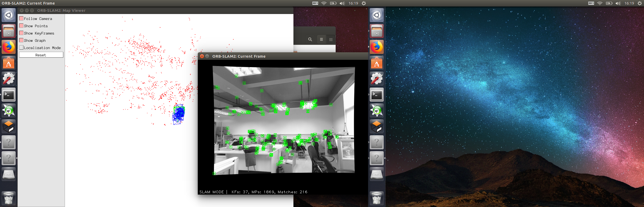Launch Firefox from the launcher beside Map Viewer
Image resolution: width=644 pixels, height=207 pixels.
pos(9,47)
